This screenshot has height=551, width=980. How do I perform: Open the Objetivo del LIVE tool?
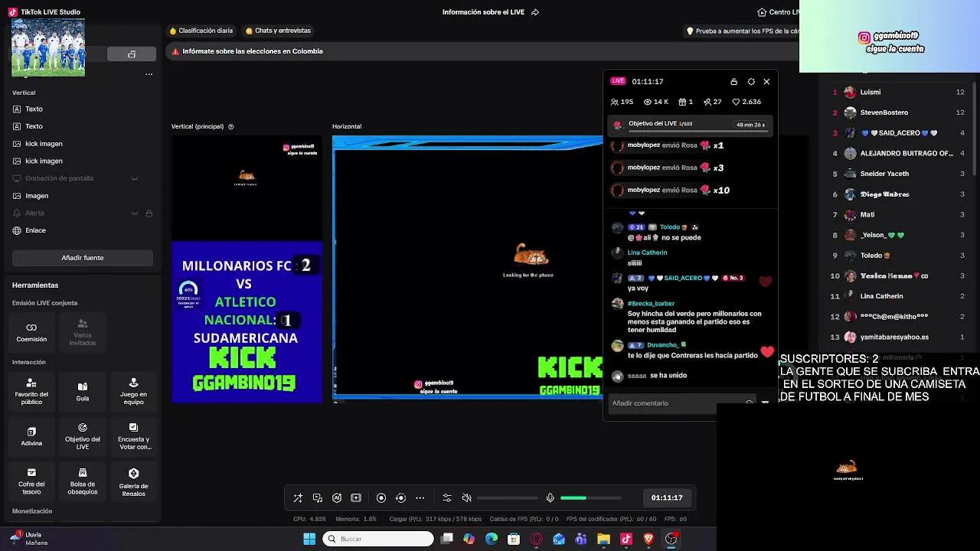point(83,436)
